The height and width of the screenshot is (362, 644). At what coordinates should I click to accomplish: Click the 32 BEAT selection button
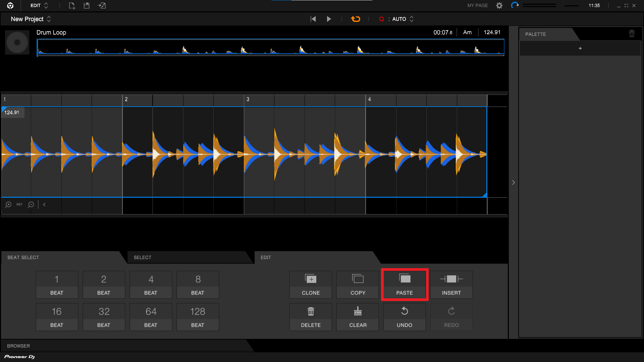coord(103,317)
